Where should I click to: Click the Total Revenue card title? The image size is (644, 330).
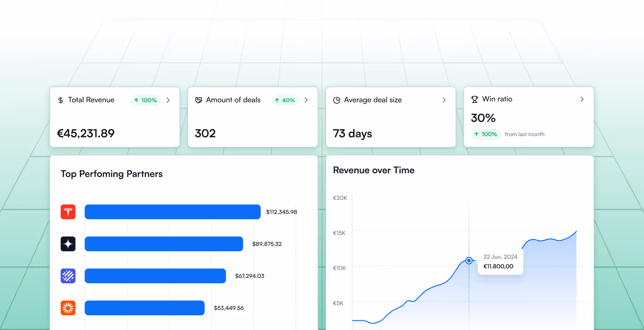point(91,100)
